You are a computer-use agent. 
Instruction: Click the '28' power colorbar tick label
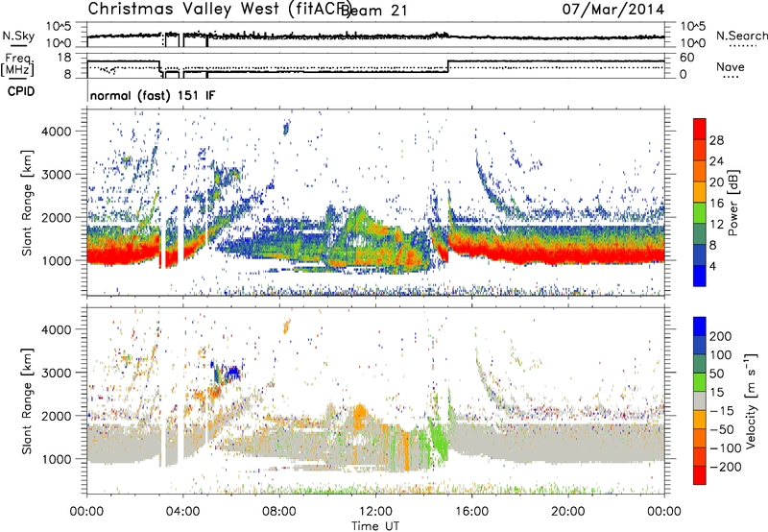tap(716, 140)
